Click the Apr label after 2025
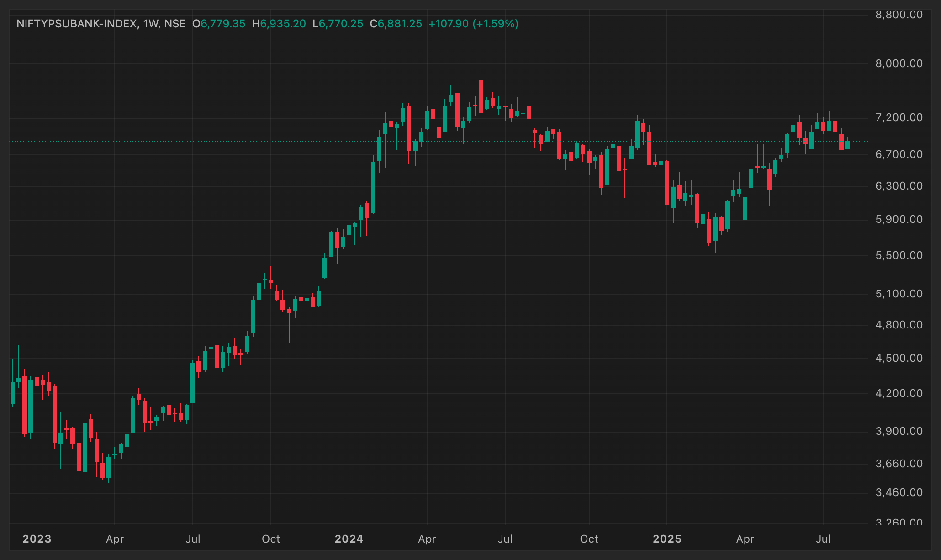 point(745,539)
